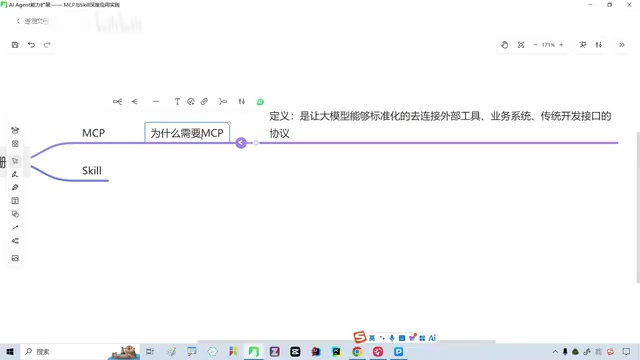Insert a hyperlink on the node
Screen dimensions: 640x360
click(x=204, y=102)
